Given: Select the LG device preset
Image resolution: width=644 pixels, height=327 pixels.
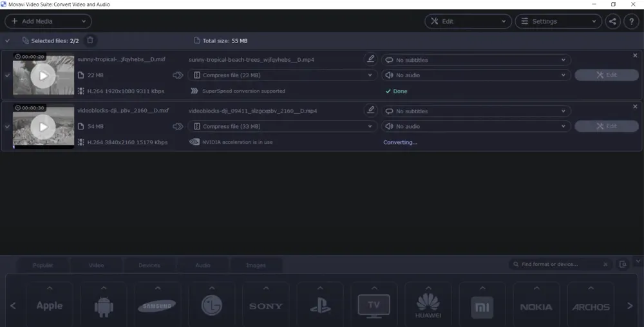Looking at the screenshot, I should point(212,305).
